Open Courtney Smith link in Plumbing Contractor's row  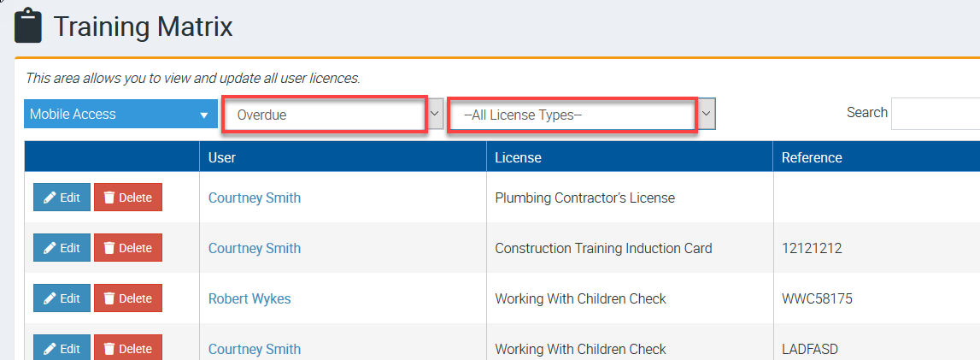point(255,198)
